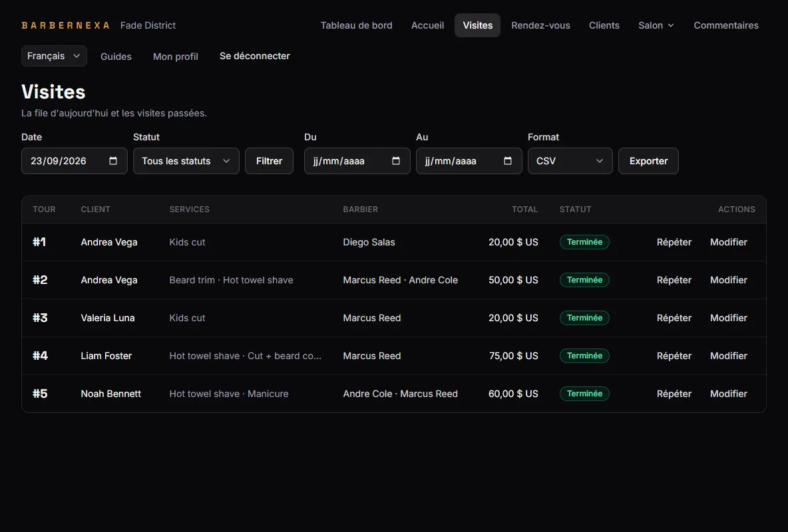
Task: Open the Tous les statuts dropdown
Action: pos(186,161)
